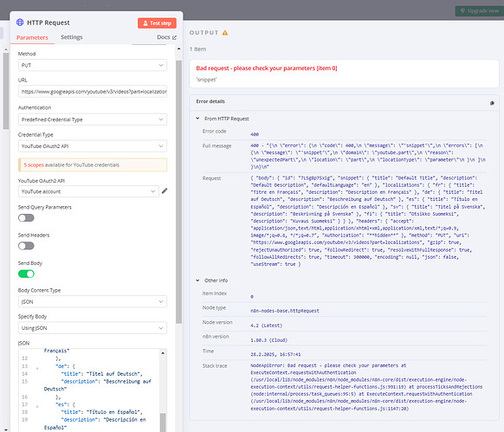Switch to the Parameters tab
The width and height of the screenshot is (504, 432).
point(32,37)
